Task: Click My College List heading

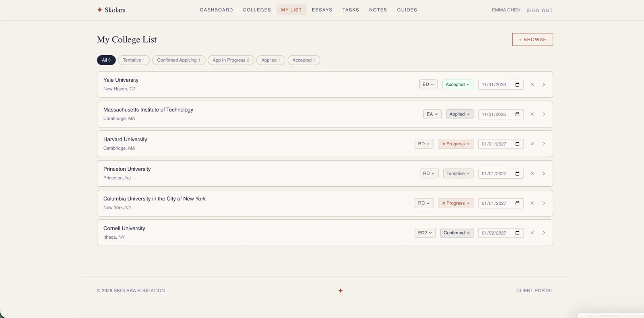Action: click(127, 39)
